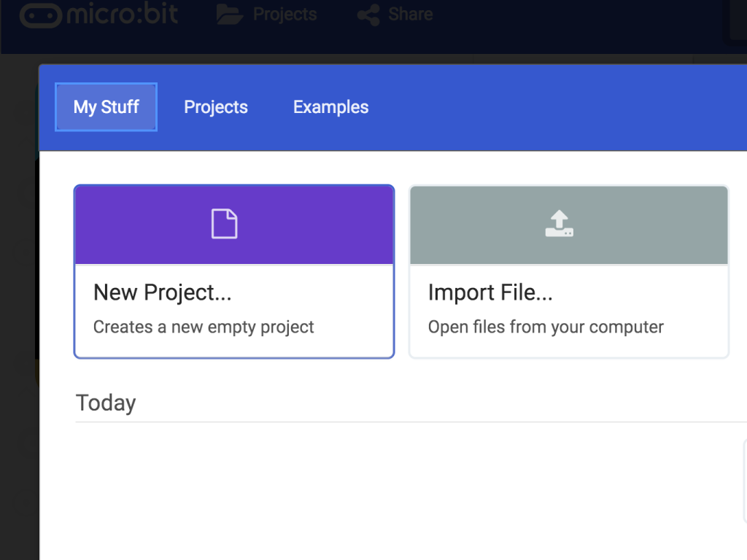Click the text Open files from your computer
The image size is (747, 560).
tap(546, 327)
